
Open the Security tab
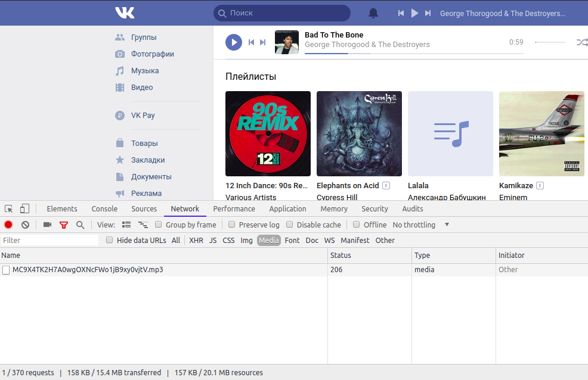[375, 209]
